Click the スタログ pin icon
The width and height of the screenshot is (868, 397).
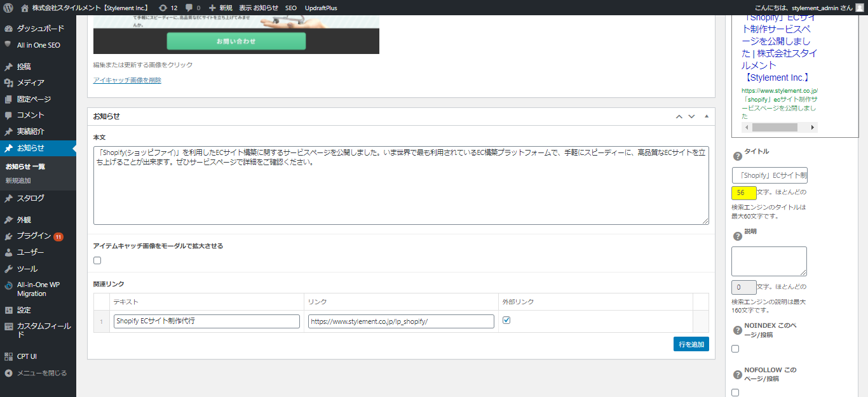click(8, 198)
